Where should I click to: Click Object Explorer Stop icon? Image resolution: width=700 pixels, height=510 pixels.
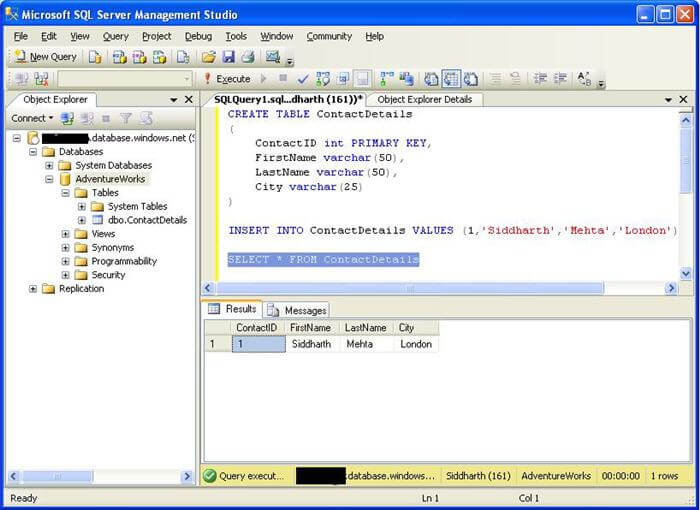[x=106, y=118]
